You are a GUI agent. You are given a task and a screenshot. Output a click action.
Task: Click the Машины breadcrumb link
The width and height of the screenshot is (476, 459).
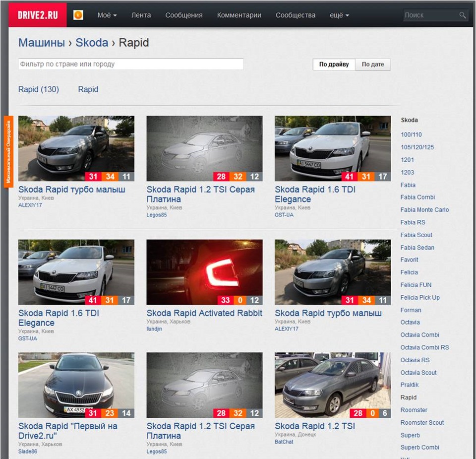[42, 43]
